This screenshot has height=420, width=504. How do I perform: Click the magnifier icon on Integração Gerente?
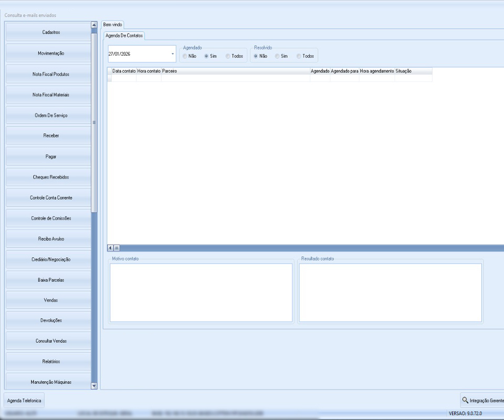tap(465, 400)
